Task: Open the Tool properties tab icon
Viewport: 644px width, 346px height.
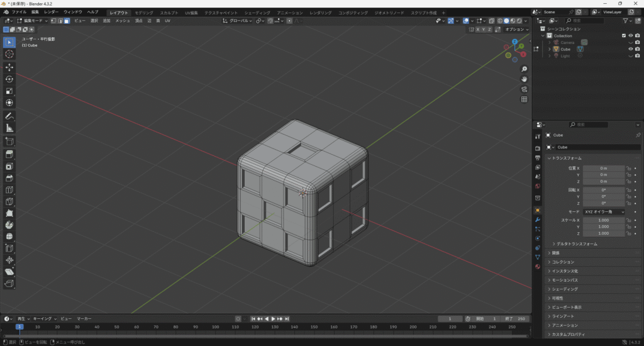Action: pyautogui.click(x=538, y=137)
